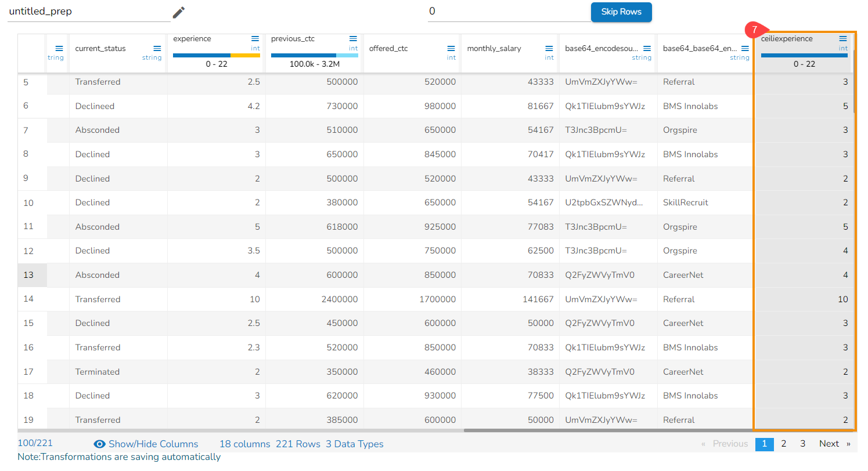The width and height of the screenshot is (868, 471).
Task: Open the offered_ctc column menu icon
Action: click(x=451, y=49)
